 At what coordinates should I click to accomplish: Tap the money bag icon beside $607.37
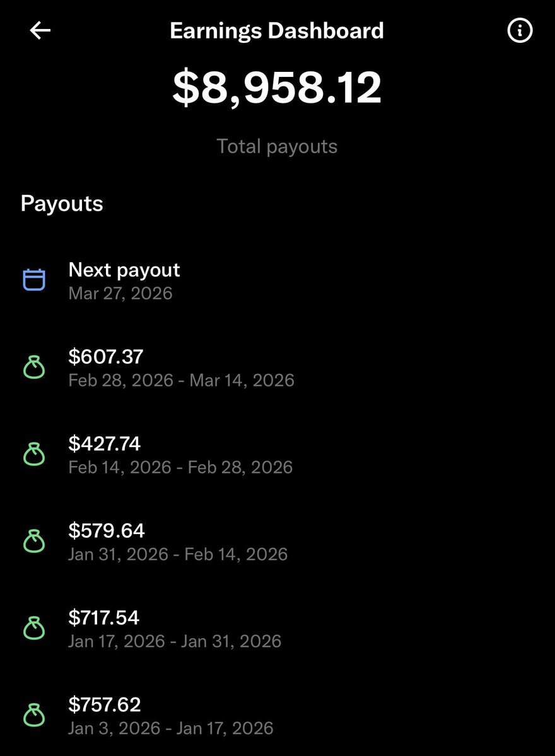point(34,368)
